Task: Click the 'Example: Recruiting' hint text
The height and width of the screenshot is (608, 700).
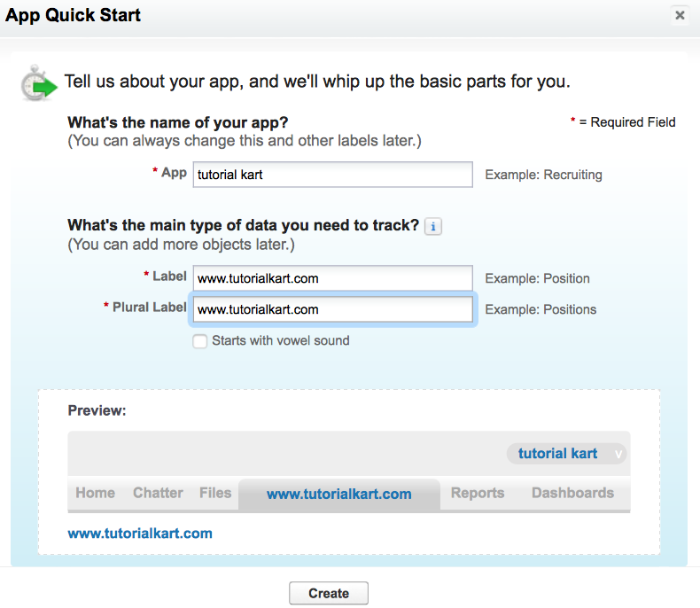Action: point(543,175)
